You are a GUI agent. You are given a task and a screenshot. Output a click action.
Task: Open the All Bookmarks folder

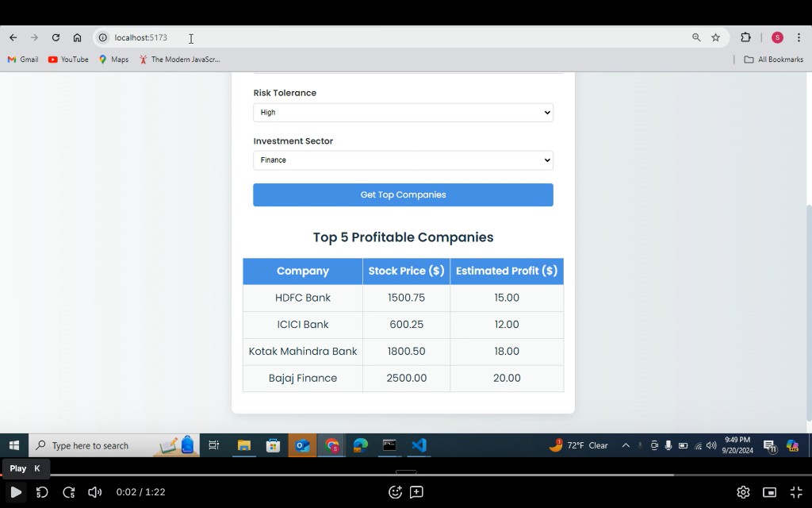point(774,60)
